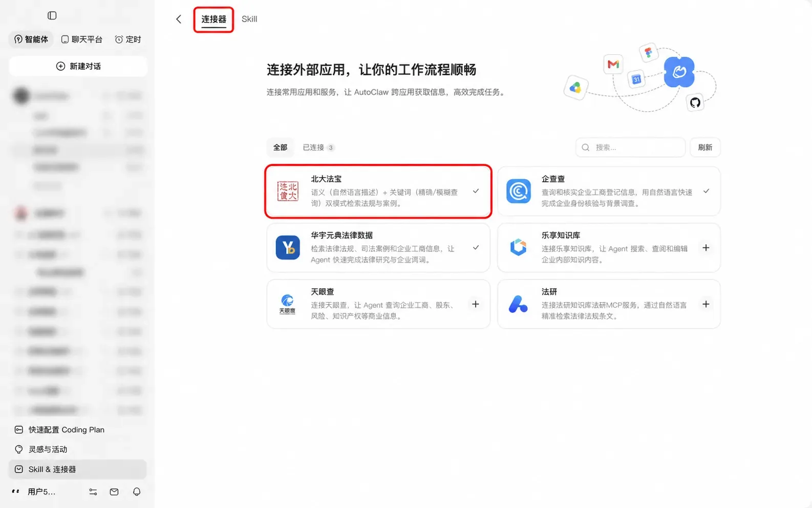Add the 乐享知识库 connector with plus
Screen dimensions: 812x508
[706, 248]
